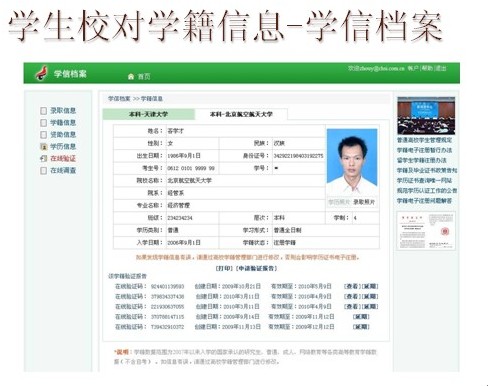Click the icon beside 学籍信息 in sidebar
Viewport: 490px width, 386px height.
tap(43, 123)
